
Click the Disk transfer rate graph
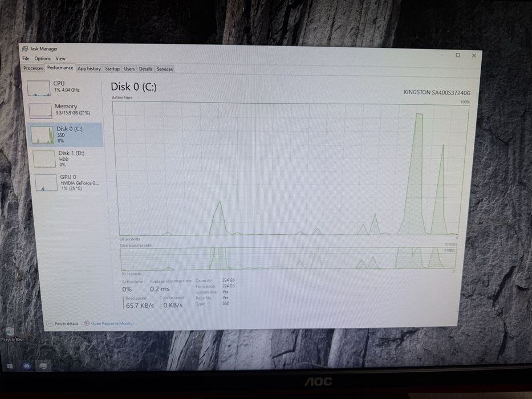tap(289, 259)
